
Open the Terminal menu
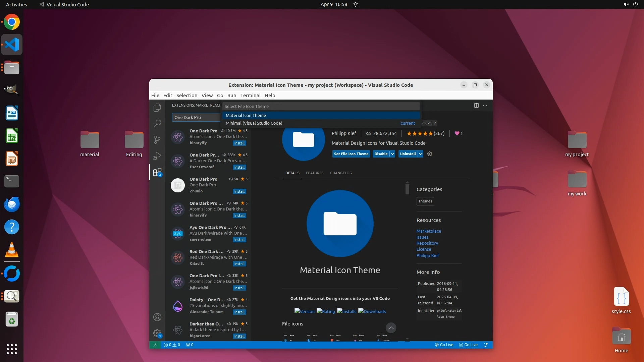tap(250, 96)
